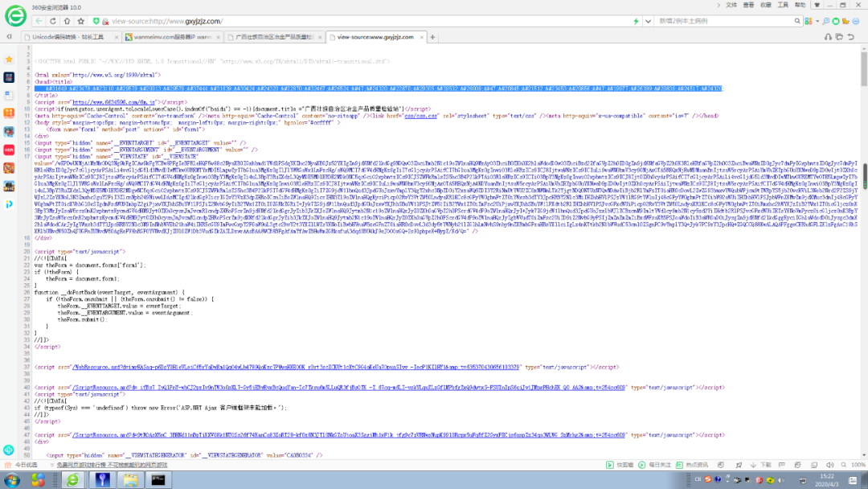Open the colorful extensions grid icon
Image resolution: width=868 pixels, height=489 pixels.
809,21
